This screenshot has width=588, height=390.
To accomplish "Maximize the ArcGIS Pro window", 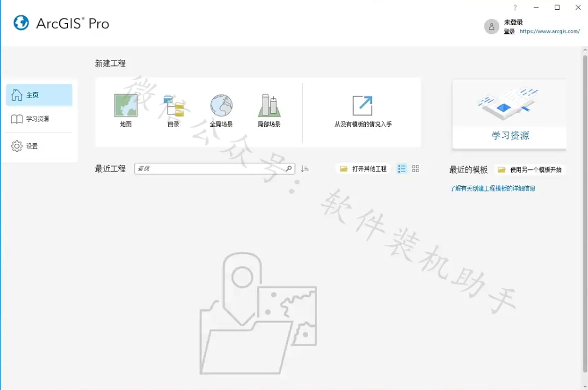I will pyautogui.click(x=558, y=8).
